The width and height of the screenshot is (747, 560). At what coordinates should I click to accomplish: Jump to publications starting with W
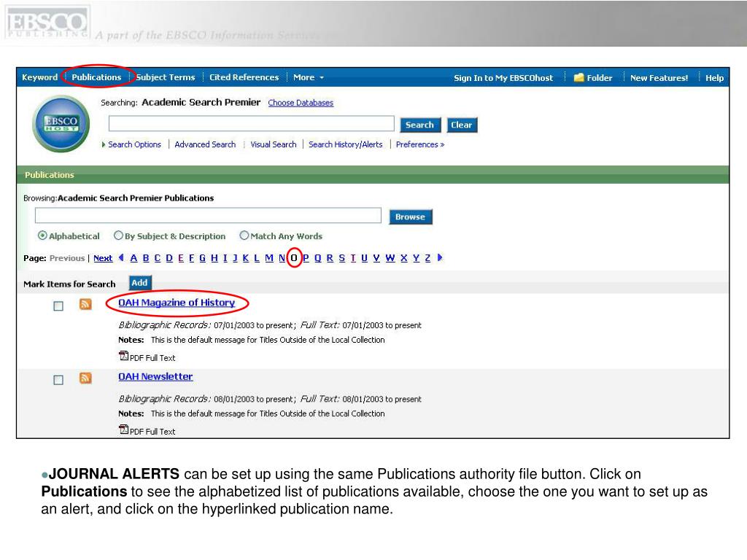(390, 257)
